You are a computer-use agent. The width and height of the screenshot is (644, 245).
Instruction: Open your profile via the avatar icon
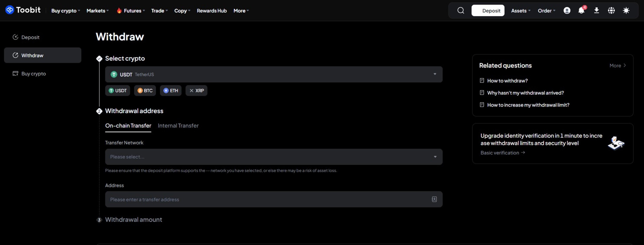point(567,10)
